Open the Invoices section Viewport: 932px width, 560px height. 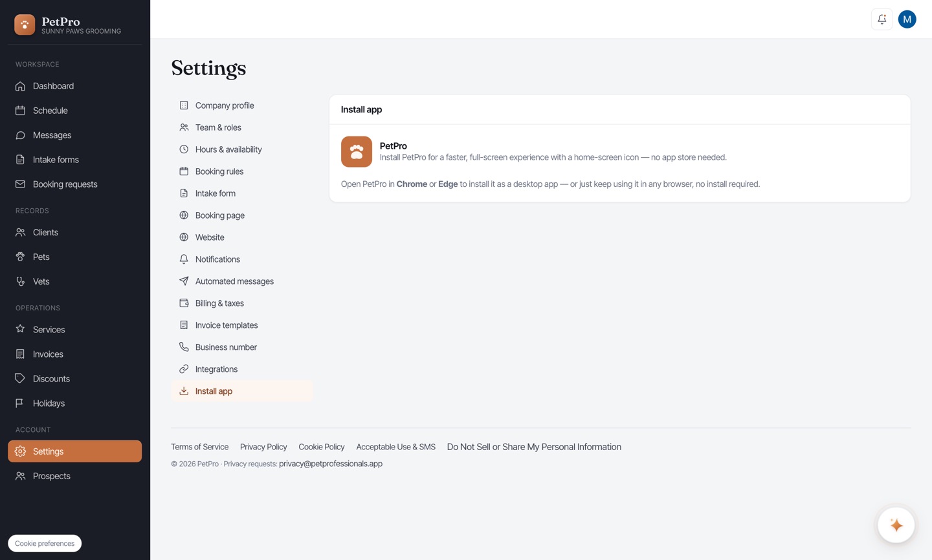(74, 354)
